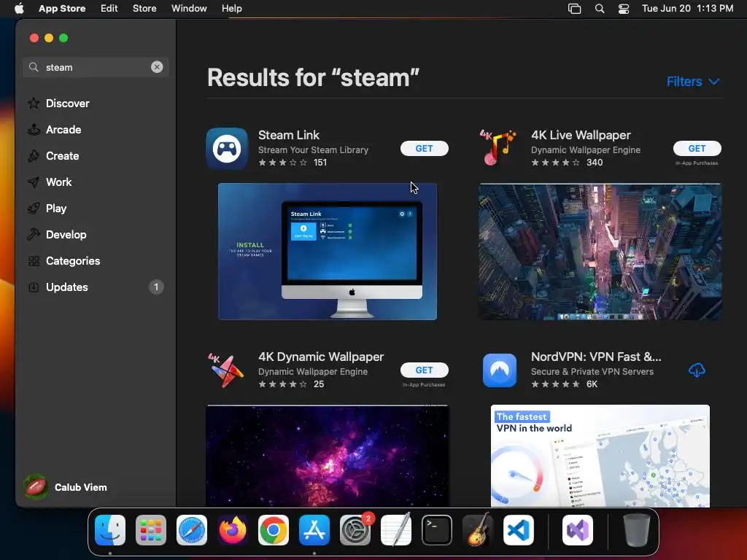Get the 4K Dynamic Wallpaper app
The height and width of the screenshot is (560, 747).
point(424,370)
